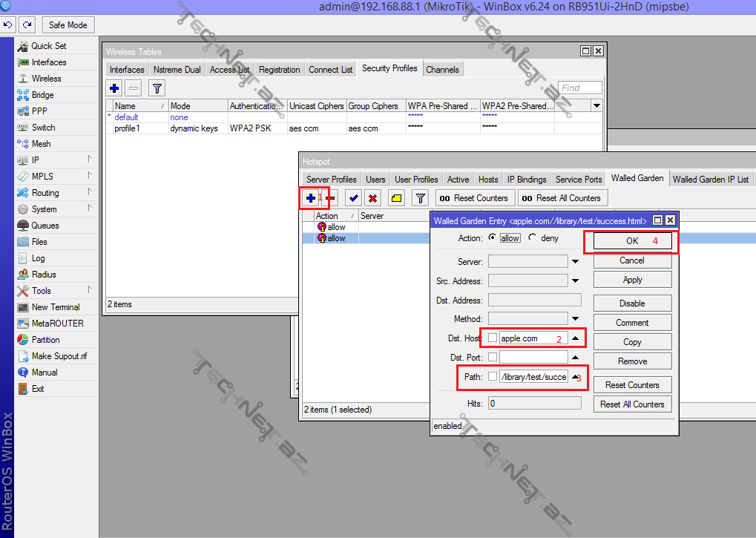756x538 pixels.
Task: Click the Dst. Host text field containing apple.com
Action: [x=533, y=338]
